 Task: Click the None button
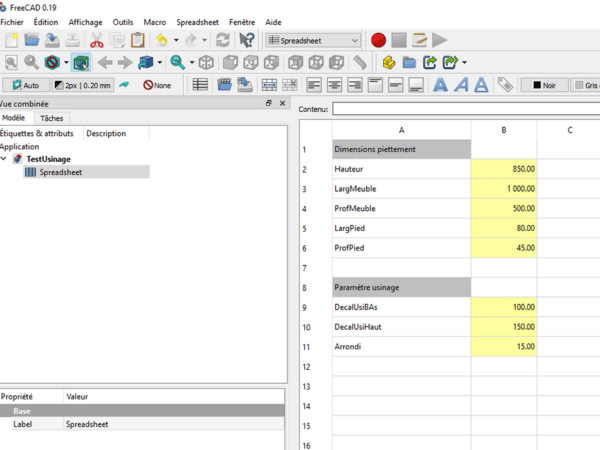pos(157,85)
